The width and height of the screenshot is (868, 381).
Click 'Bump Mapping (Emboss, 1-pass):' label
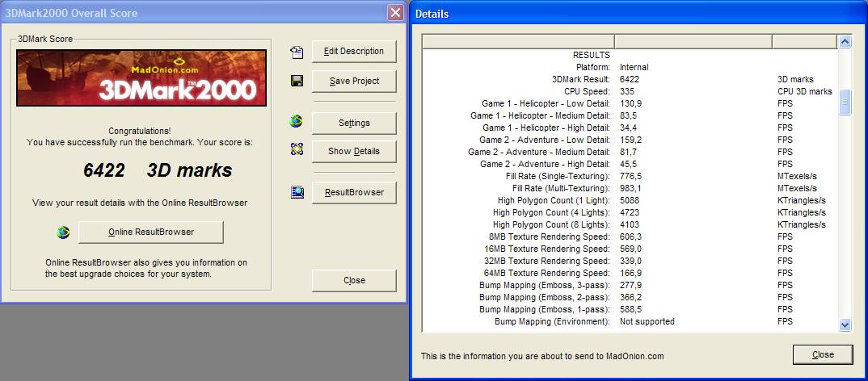545,310
